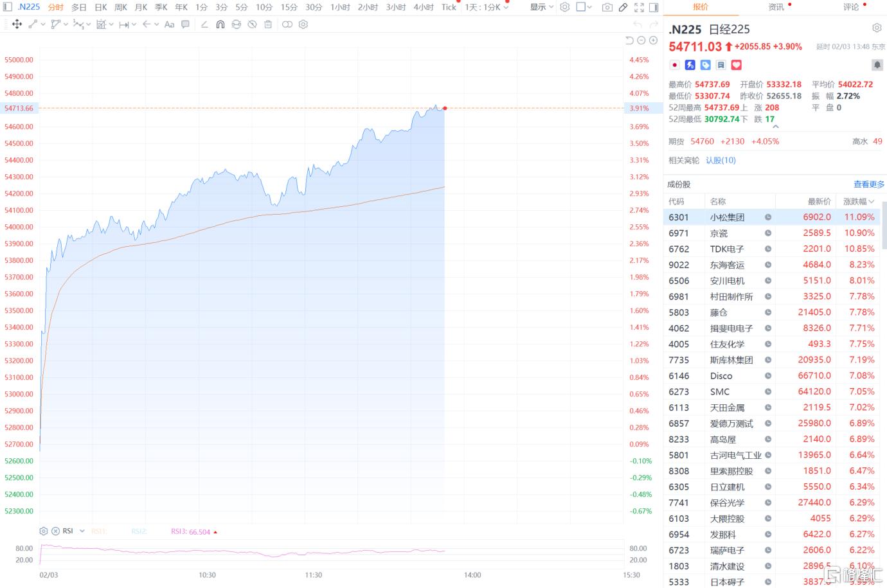Select the Aa text annotation tool
Viewport: 887px width, 588px height.
click(x=169, y=24)
